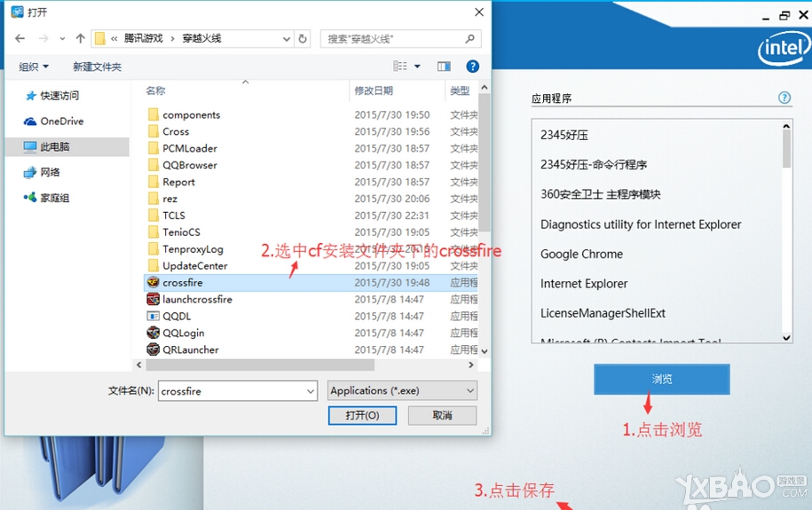Image resolution: width=812 pixels, height=510 pixels.
Task: Refresh the current folder listing
Action: (x=303, y=38)
